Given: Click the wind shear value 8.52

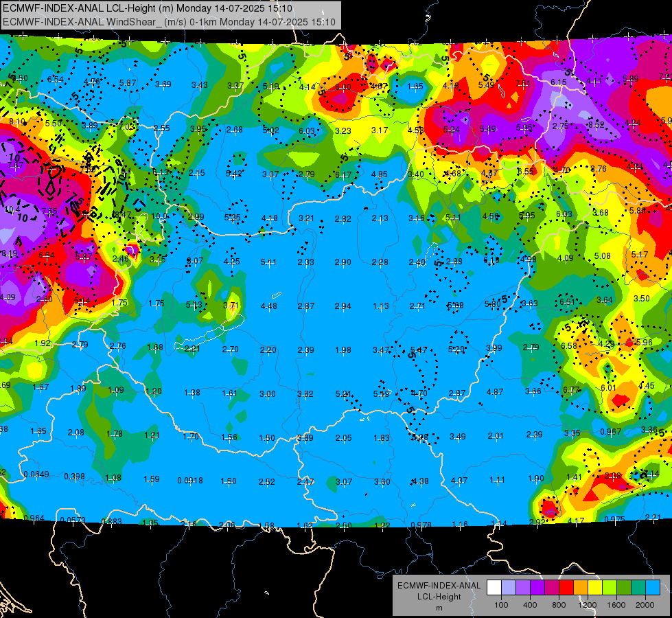Looking at the screenshot, I should (x=596, y=125).
